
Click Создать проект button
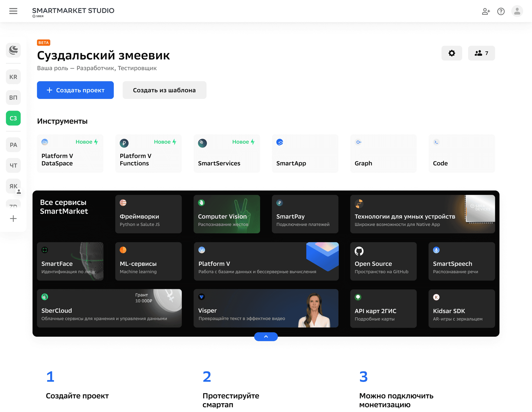coord(75,90)
